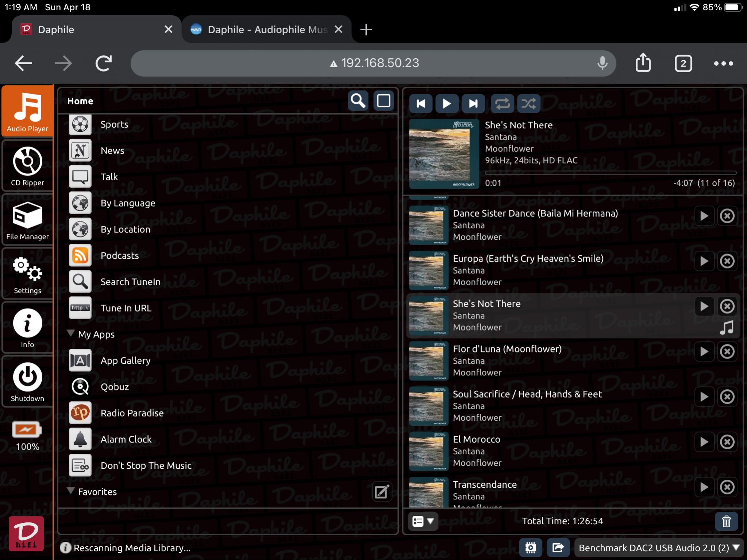This screenshot has height=560, width=747.
Task: Open Benchmark DAC2 output device dropdown
Action: pos(659,548)
